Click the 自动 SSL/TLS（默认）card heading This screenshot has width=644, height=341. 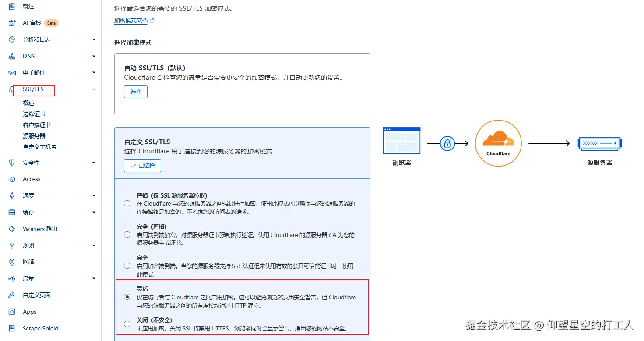[155, 68]
